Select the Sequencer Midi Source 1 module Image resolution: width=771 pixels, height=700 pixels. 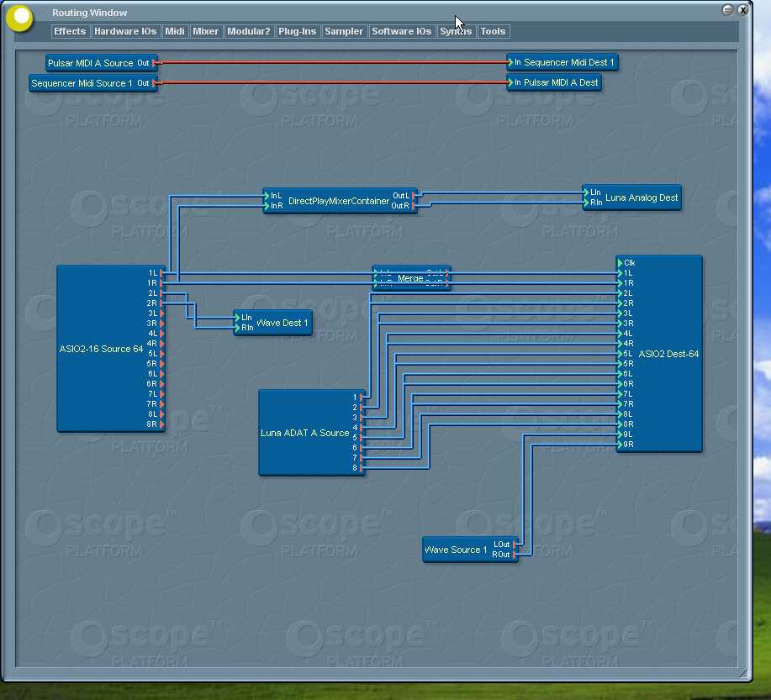click(x=93, y=83)
